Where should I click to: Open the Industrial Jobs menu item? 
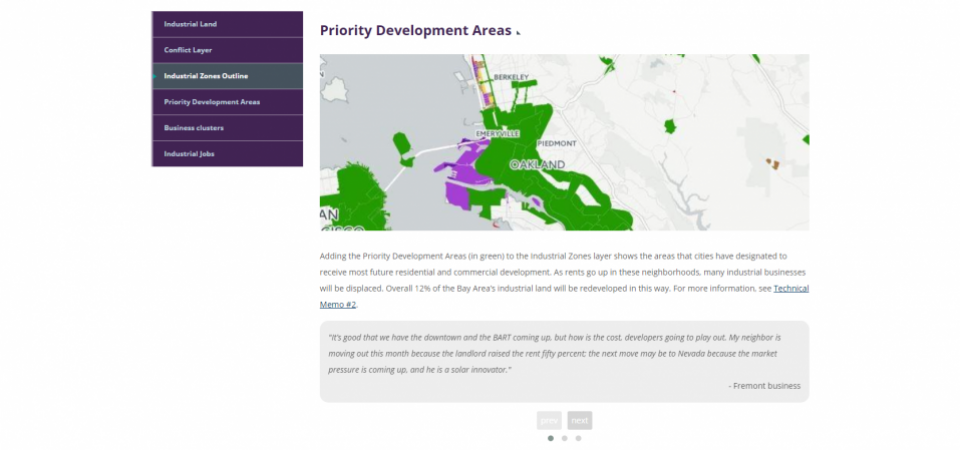coord(189,154)
